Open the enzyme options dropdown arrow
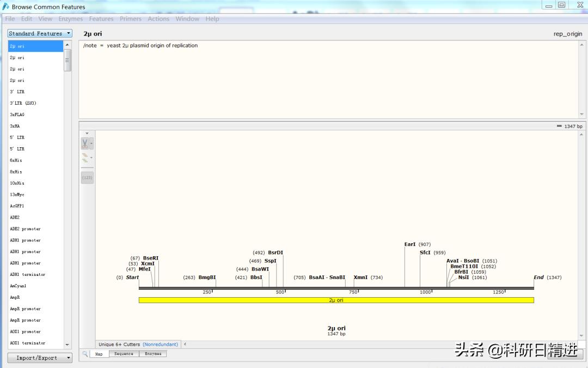The image size is (588, 368). pos(91,143)
